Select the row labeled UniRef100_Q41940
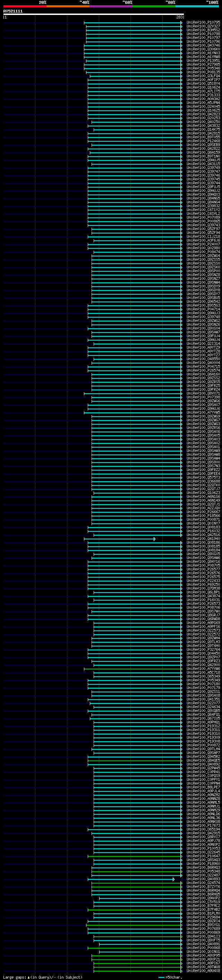The height and width of the screenshot is (980, 222). pos(203,539)
